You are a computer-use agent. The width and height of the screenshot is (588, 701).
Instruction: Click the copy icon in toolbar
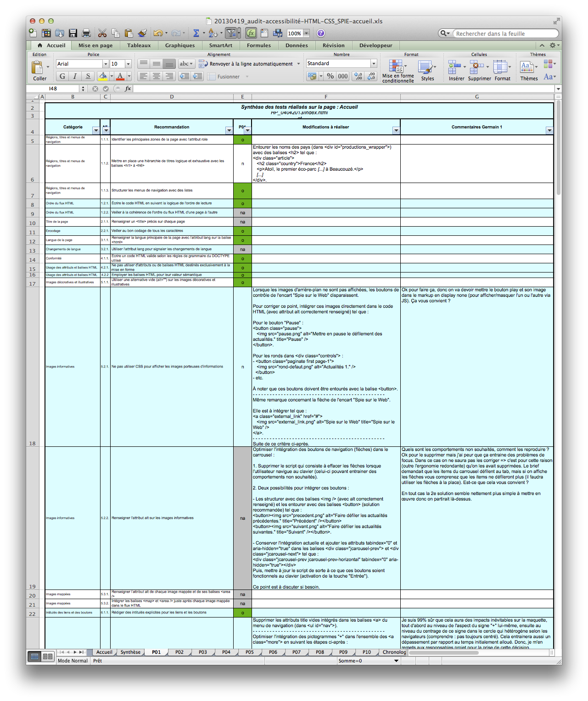pos(116,33)
